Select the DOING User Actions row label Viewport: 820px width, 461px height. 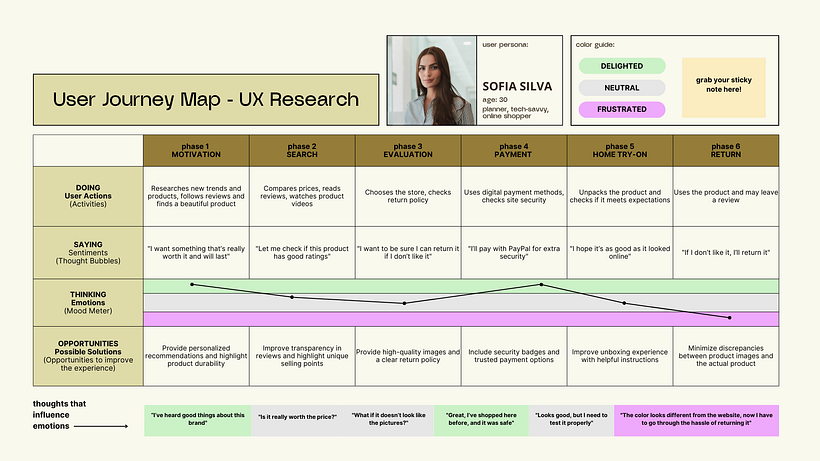pyautogui.click(x=88, y=196)
